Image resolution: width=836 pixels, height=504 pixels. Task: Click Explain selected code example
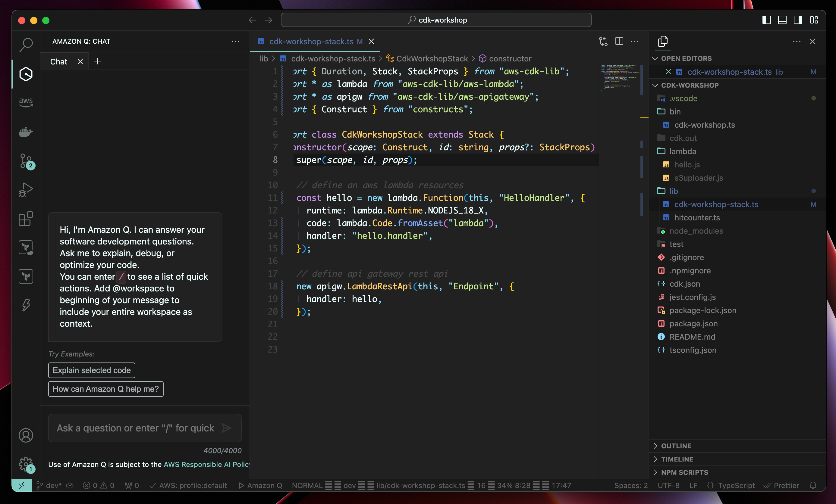pyautogui.click(x=92, y=370)
